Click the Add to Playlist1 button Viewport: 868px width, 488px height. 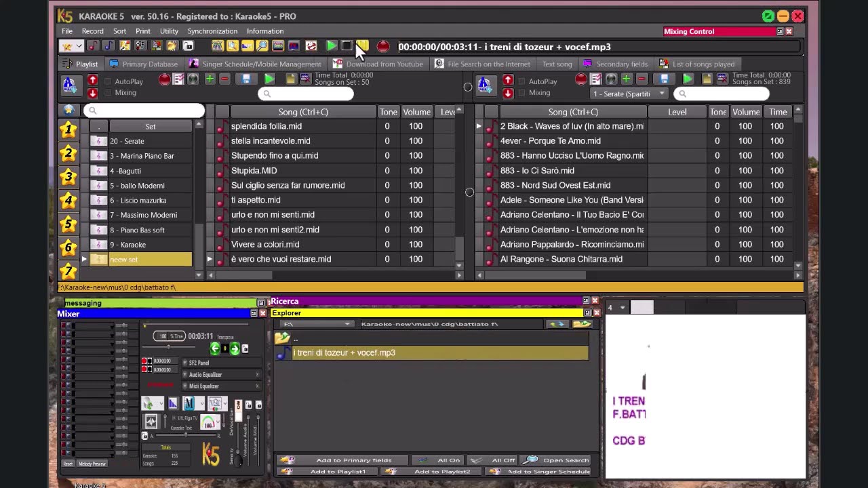328,472
